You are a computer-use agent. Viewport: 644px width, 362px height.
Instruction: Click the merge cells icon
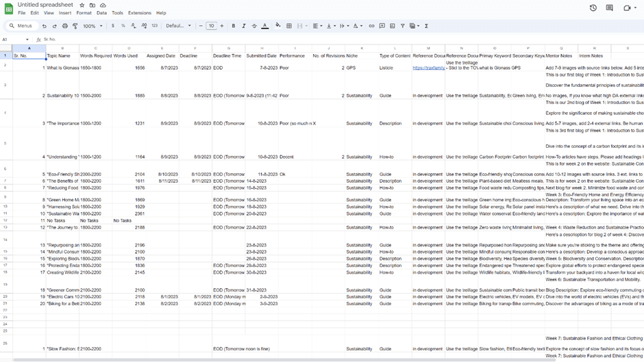(300, 26)
